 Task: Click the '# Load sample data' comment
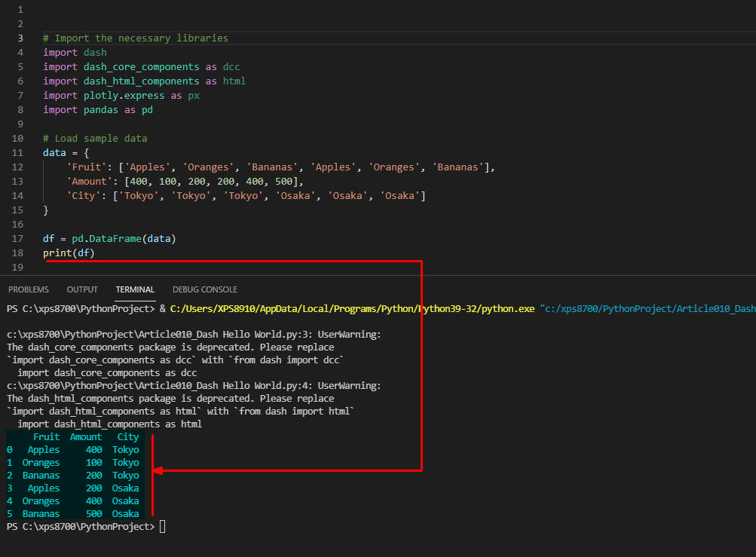pyautogui.click(x=95, y=139)
